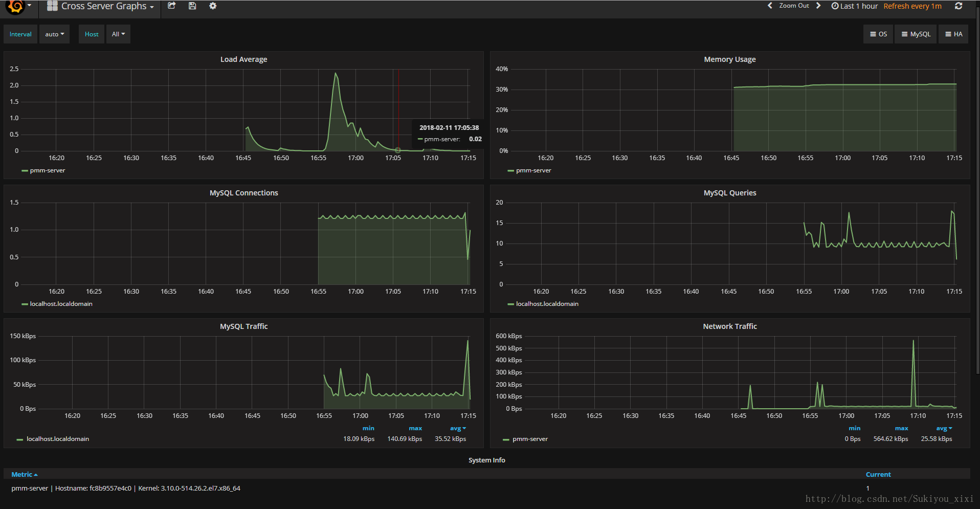The width and height of the screenshot is (980, 509).
Task: Open the HA dashboards menu
Action: tap(953, 34)
